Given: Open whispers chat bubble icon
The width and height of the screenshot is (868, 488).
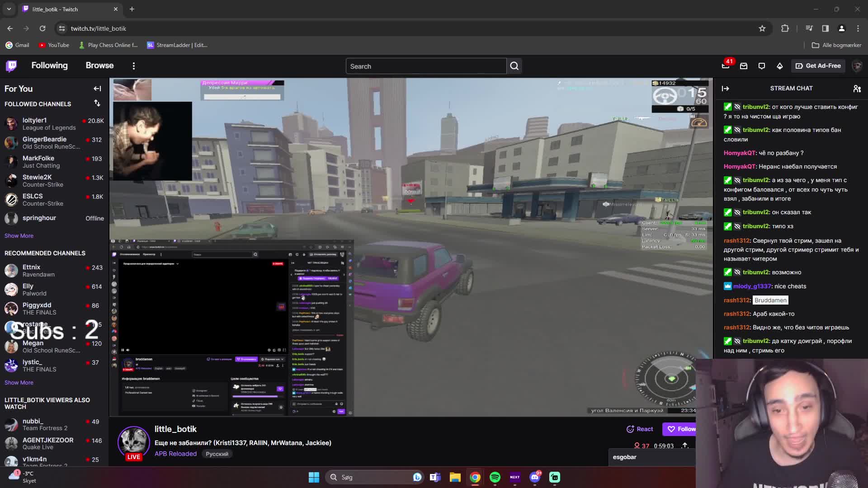Looking at the screenshot, I should (762, 66).
